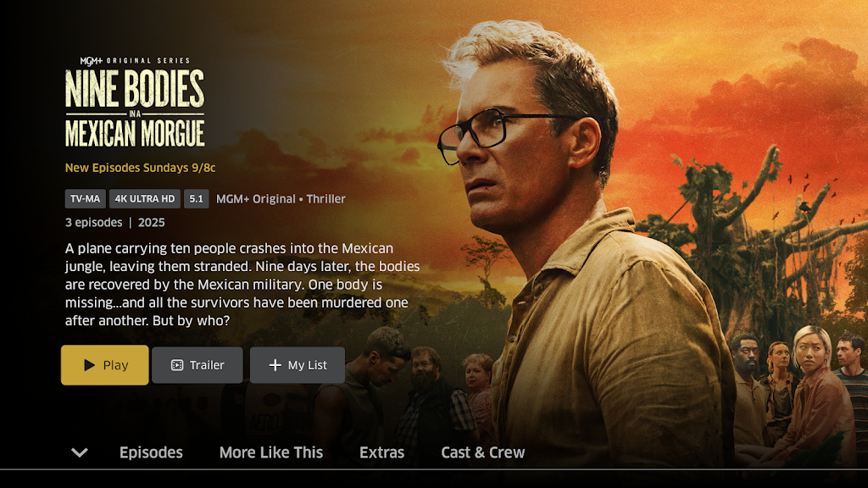Open the Episodes tab
The image size is (868, 488).
click(151, 452)
